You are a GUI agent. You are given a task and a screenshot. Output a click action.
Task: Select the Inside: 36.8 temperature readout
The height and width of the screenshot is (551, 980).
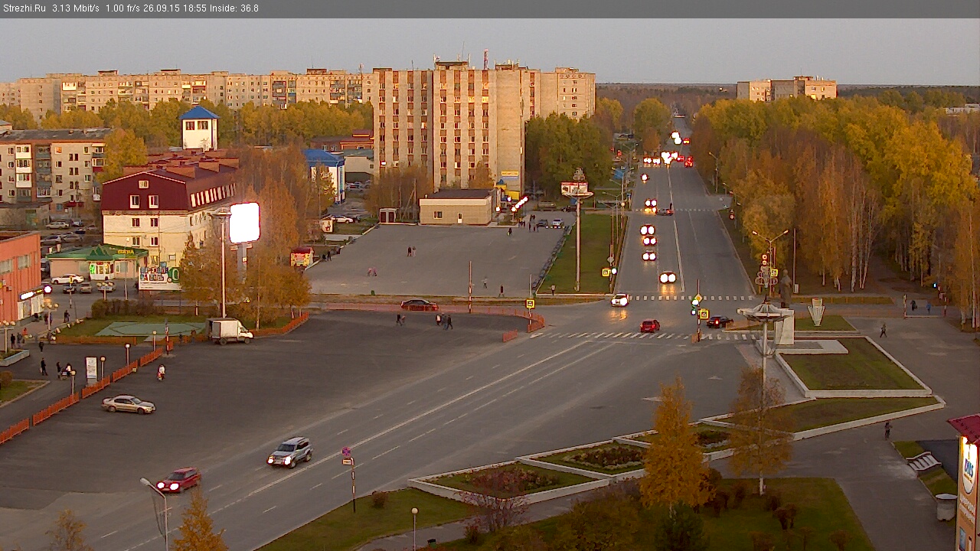tap(234, 8)
